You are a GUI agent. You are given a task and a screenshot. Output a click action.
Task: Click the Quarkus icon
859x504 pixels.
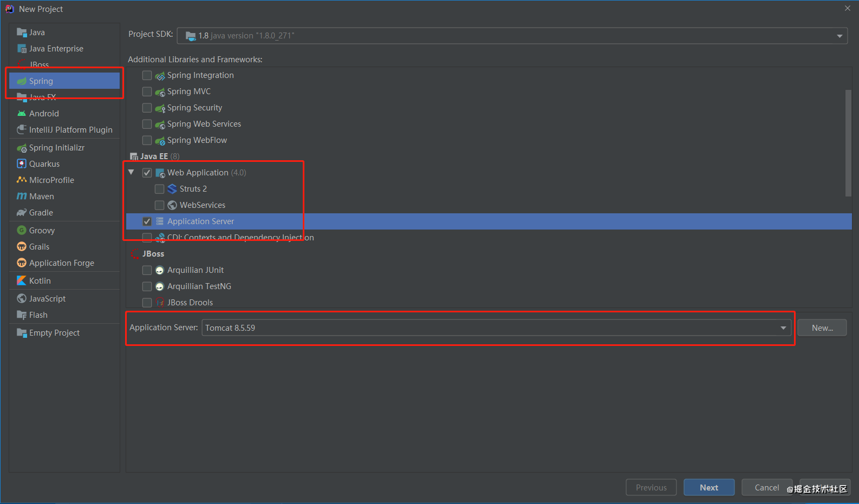(22, 163)
